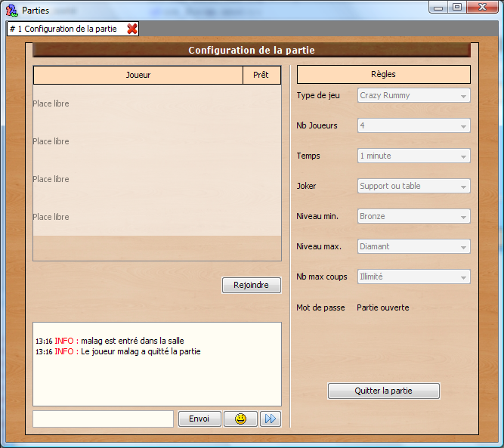504x448 pixels.
Task: Open the Nb Joueurs dropdown
Action: point(413,125)
